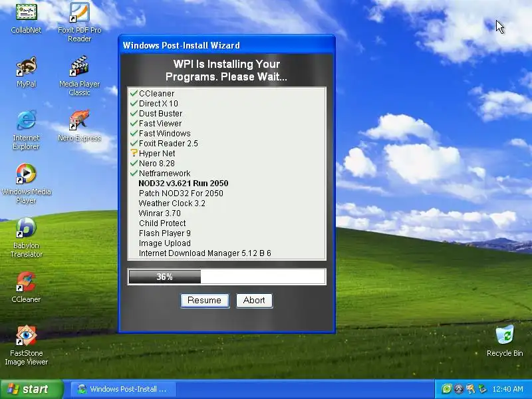The height and width of the screenshot is (399, 532).
Task: Click the green checkmark beside CCleaner
Action: 134,93
